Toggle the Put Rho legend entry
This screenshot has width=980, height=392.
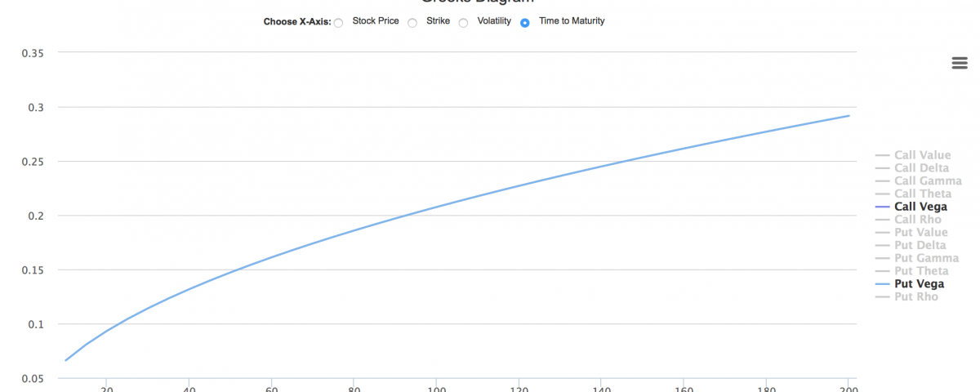[916, 296]
